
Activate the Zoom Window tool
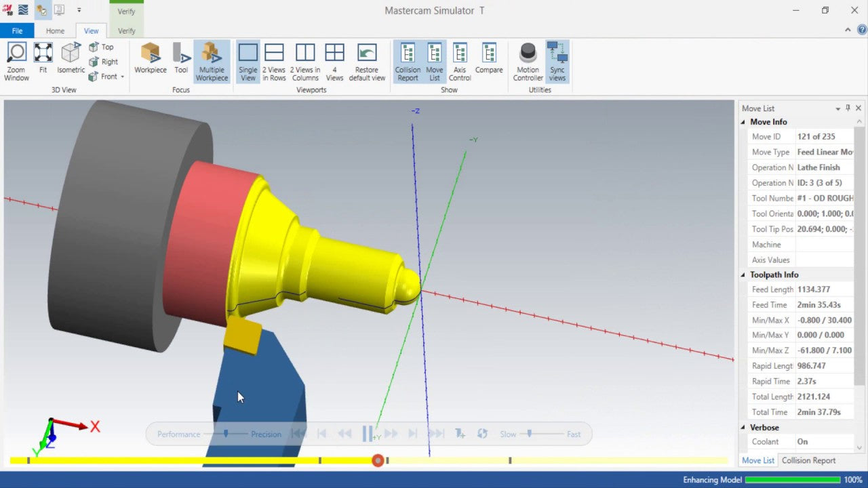click(x=16, y=62)
